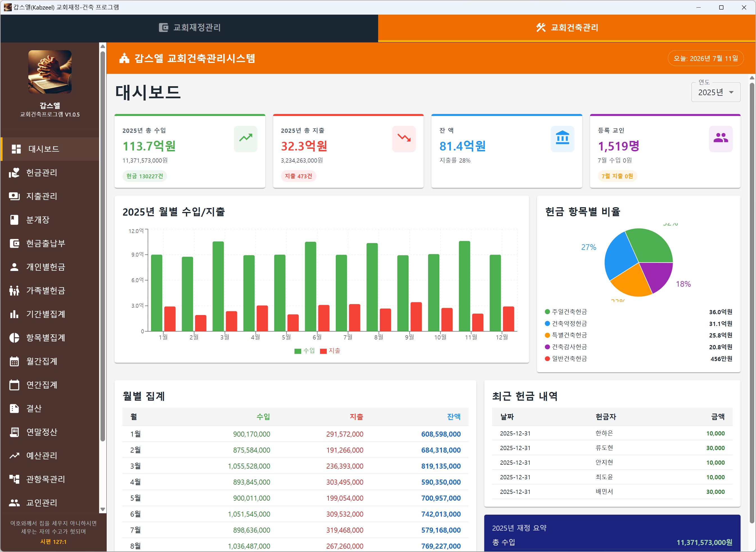The image size is (756, 552).
Task: Click the 결산 document icon
Action: click(x=14, y=408)
